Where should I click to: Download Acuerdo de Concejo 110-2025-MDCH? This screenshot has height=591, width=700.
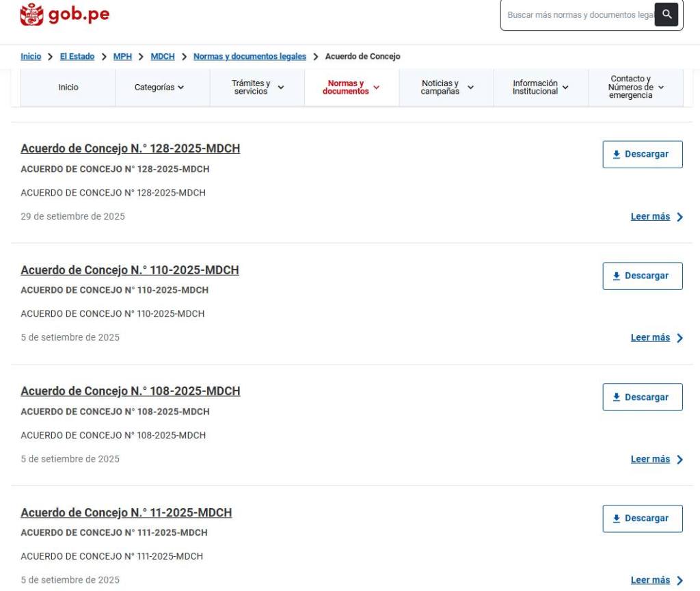(642, 276)
